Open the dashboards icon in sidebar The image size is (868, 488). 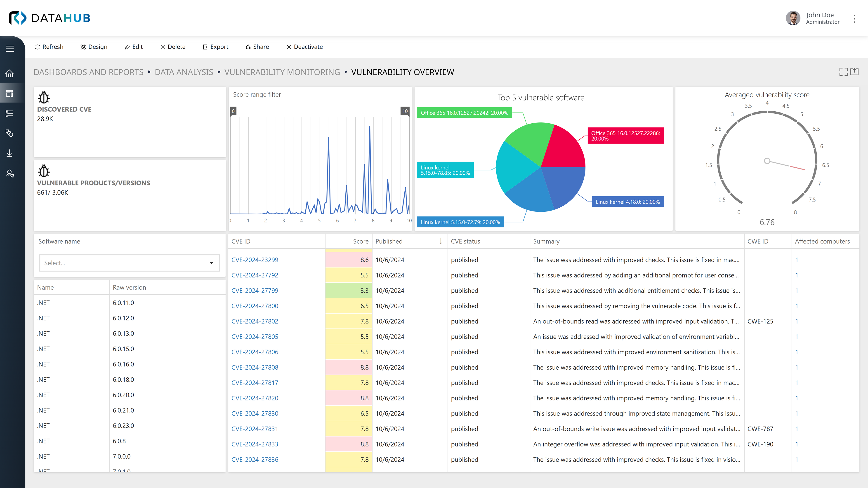coord(10,93)
